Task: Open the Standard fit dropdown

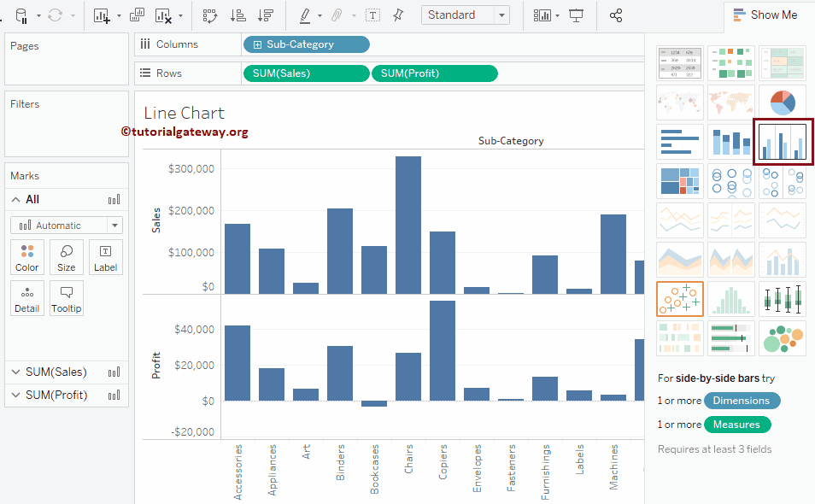Action: [x=465, y=15]
